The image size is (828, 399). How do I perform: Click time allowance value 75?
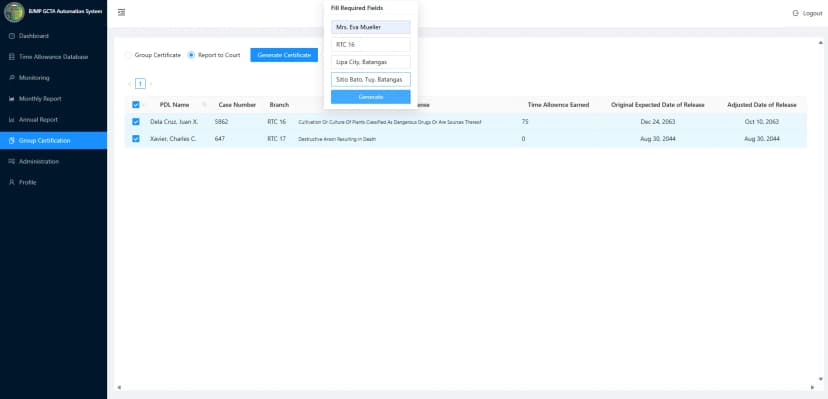coord(524,122)
